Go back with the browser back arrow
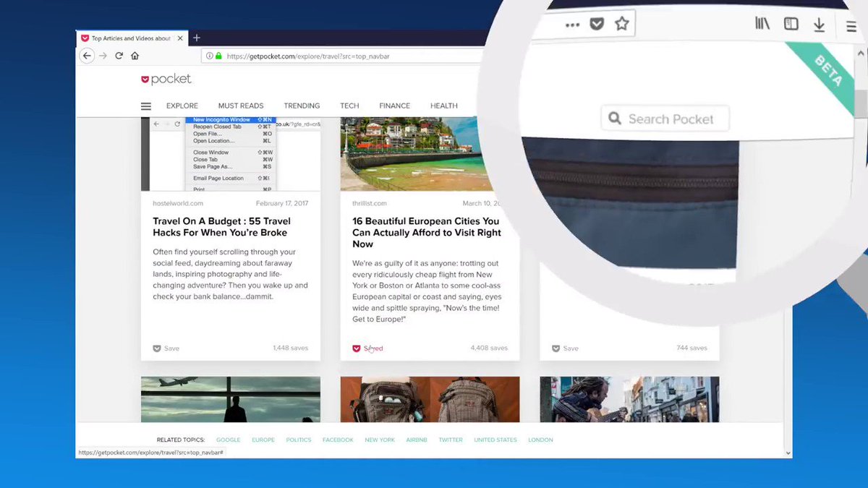868x488 pixels. tap(87, 56)
